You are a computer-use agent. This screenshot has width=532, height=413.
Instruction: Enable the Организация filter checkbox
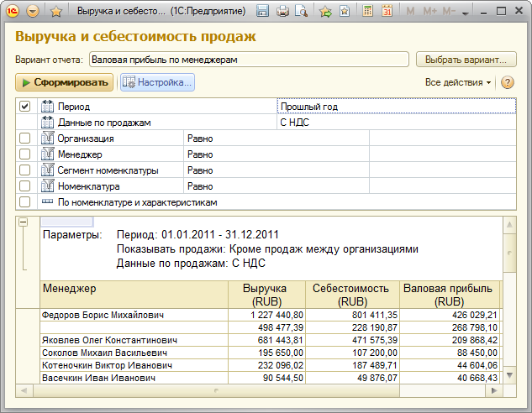25,139
